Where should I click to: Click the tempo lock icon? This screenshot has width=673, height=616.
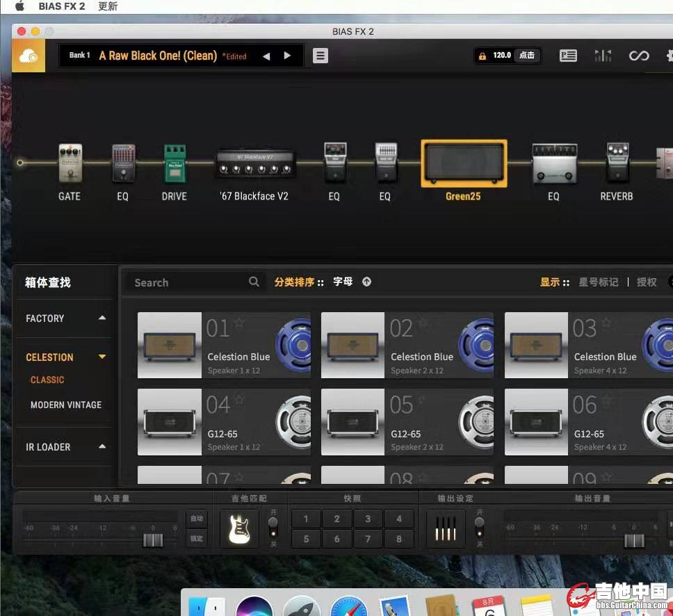point(483,56)
